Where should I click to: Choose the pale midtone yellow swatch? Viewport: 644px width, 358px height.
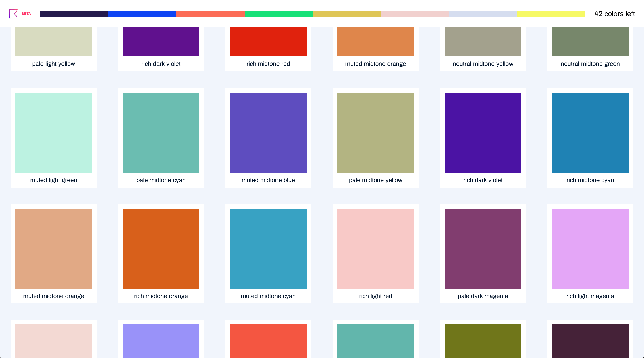coord(375,133)
